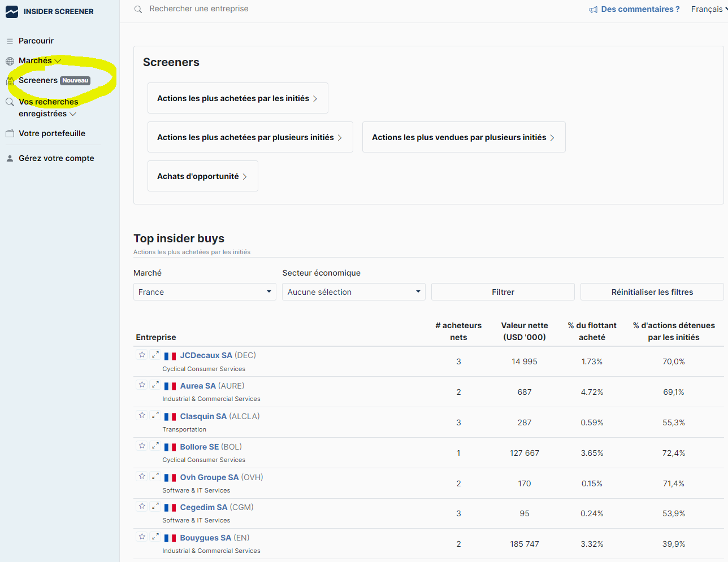Expand the JCDecaux SA row details

[x=155, y=355]
